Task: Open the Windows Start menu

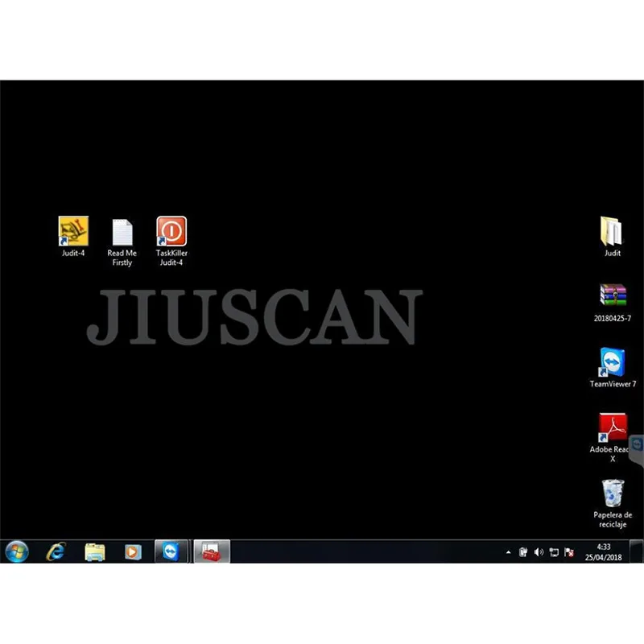Action: [17, 551]
